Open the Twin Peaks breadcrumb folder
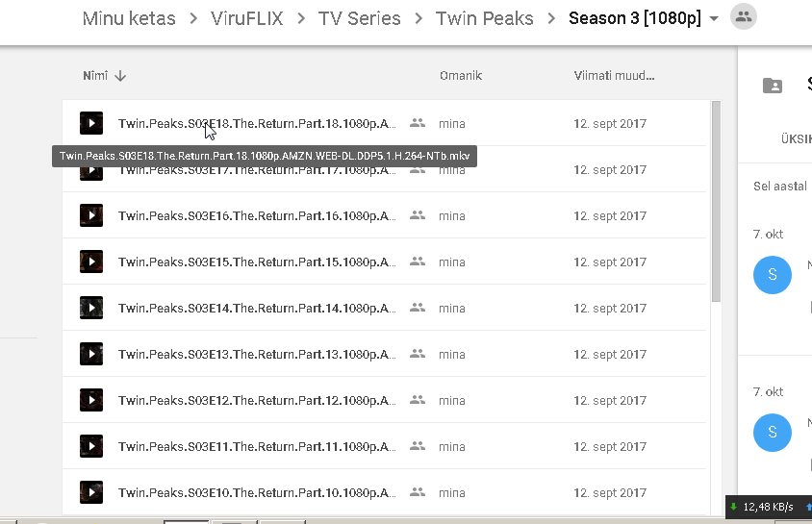Image resolution: width=812 pixels, height=524 pixels. pyautogui.click(x=484, y=18)
